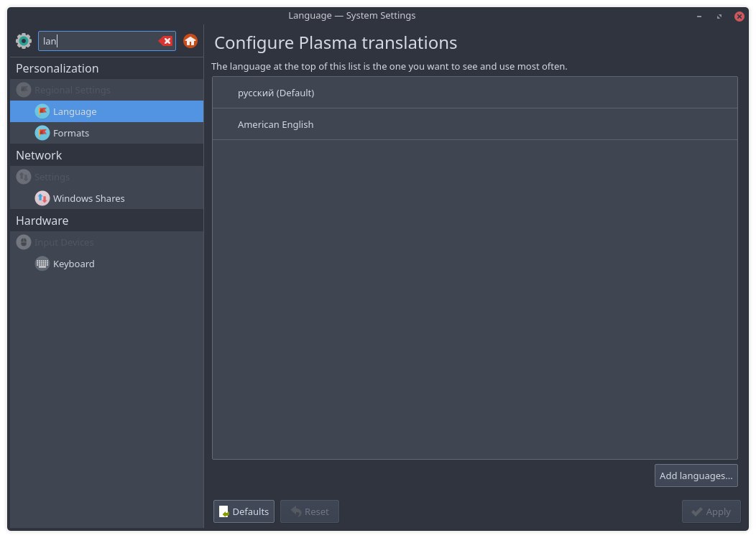Minimize the System Settings window

699,17
